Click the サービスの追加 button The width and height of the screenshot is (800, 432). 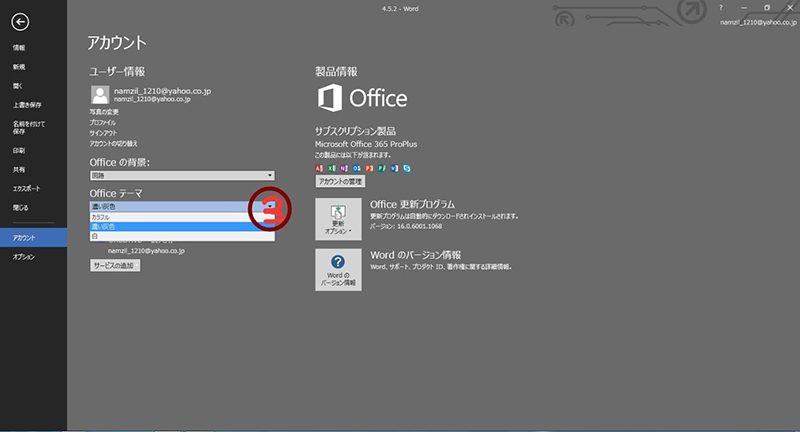(115, 266)
